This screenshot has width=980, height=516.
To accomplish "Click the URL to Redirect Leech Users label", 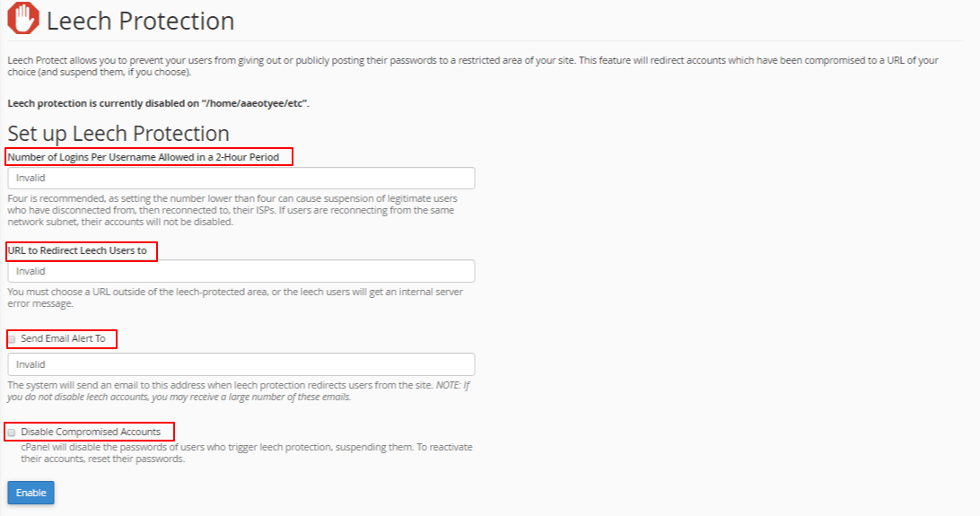I will click(x=77, y=250).
